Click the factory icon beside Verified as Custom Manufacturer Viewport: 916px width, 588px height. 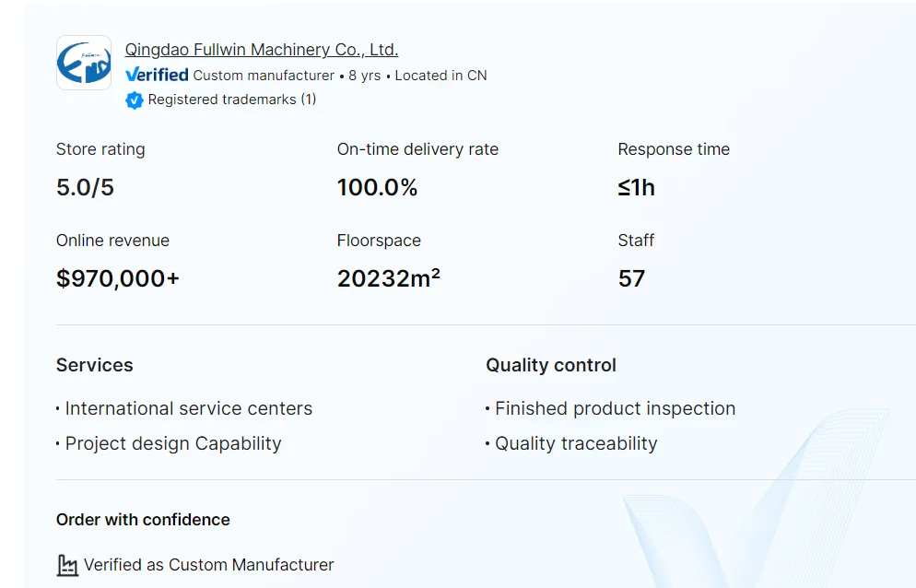[67, 565]
